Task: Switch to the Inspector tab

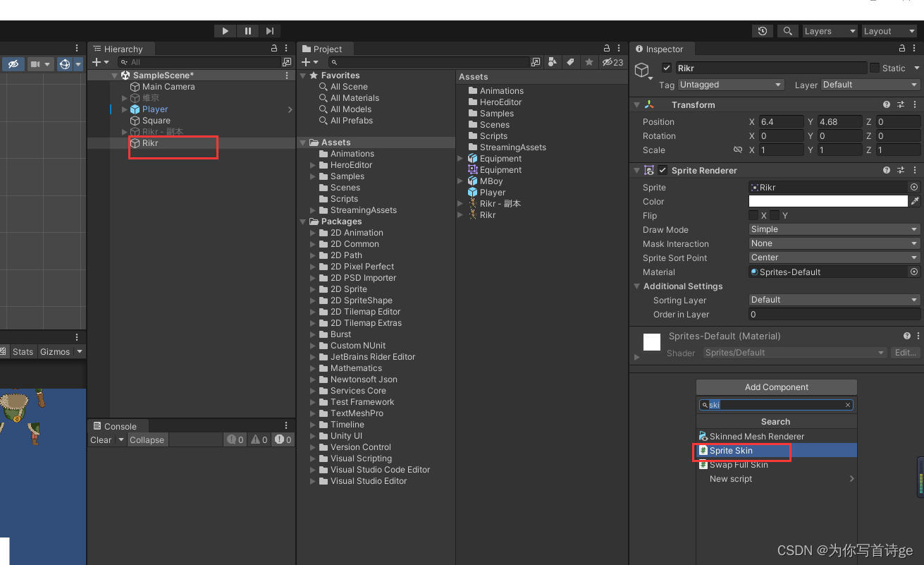Action: pos(659,49)
